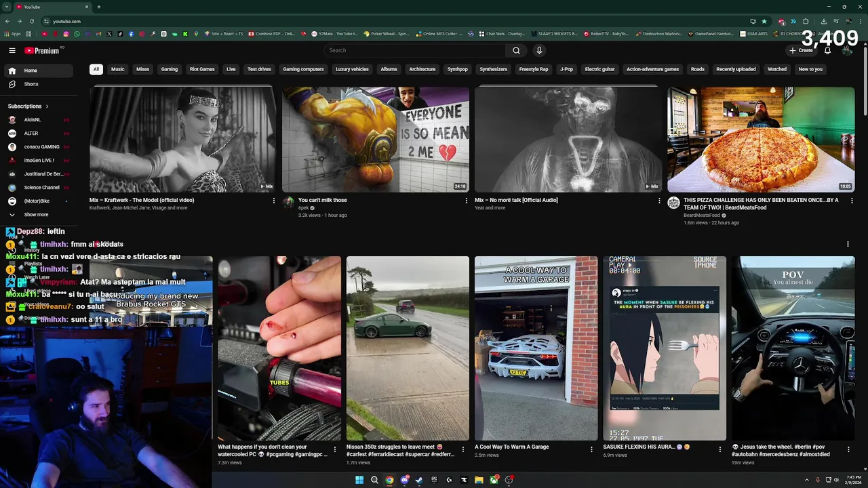Click the Create button
This screenshot has height=488, width=868.
[x=801, y=50]
